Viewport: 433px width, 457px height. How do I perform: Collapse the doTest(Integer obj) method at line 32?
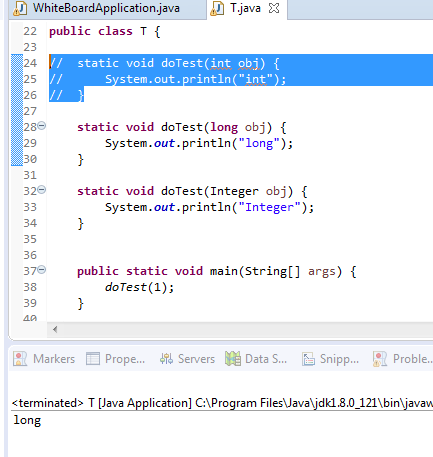pos(42,190)
